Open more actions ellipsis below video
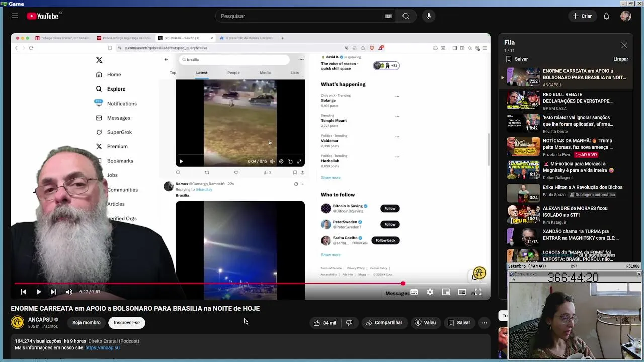The height and width of the screenshot is (362, 644). click(484, 323)
